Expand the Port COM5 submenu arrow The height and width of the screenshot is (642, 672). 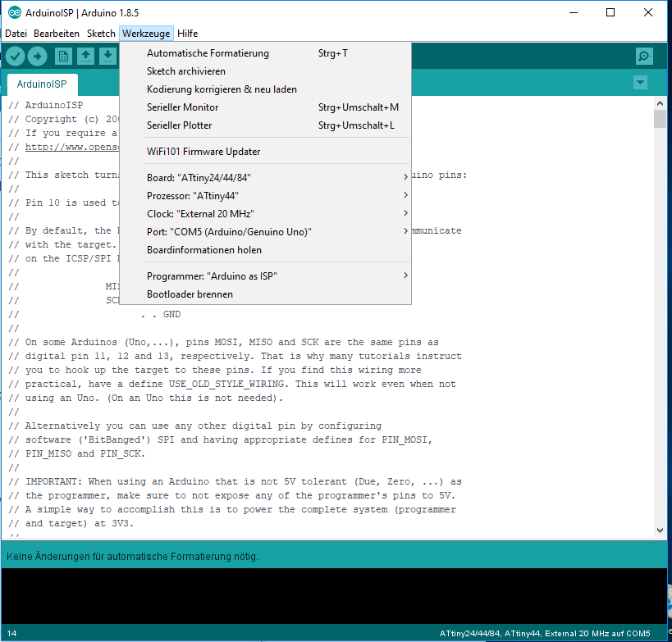click(405, 231)
